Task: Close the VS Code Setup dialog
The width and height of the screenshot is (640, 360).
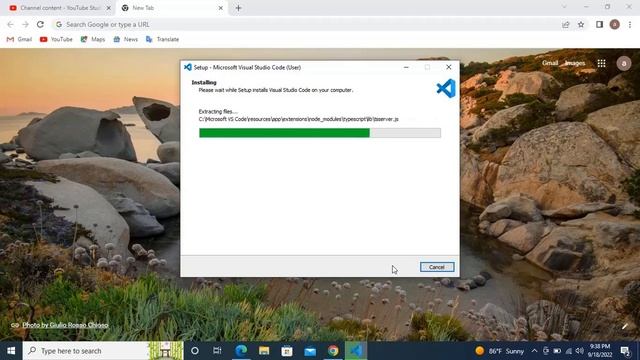Action: pyautogui.click(x=449, y=67)
